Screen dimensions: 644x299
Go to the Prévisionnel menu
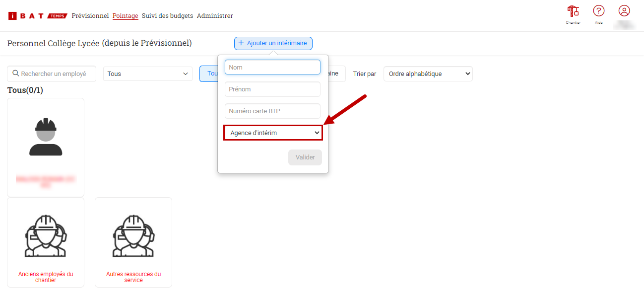point(90,16)
